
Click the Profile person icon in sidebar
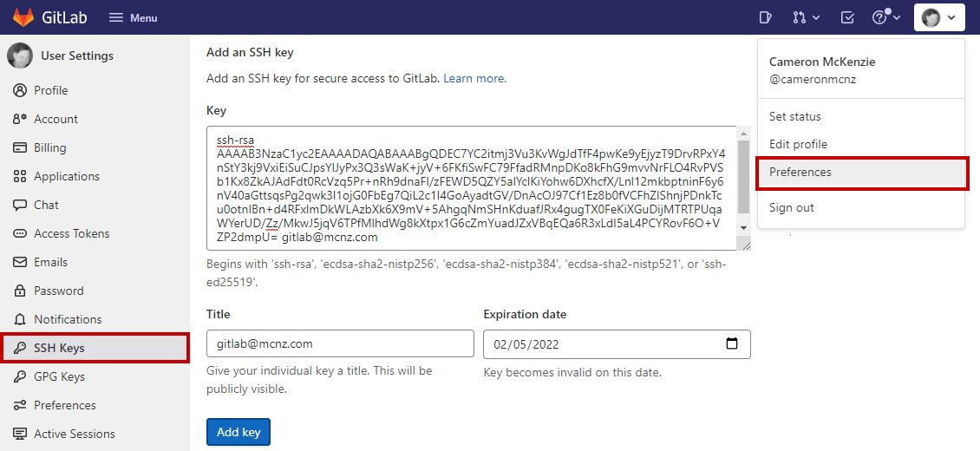(20, 91)
